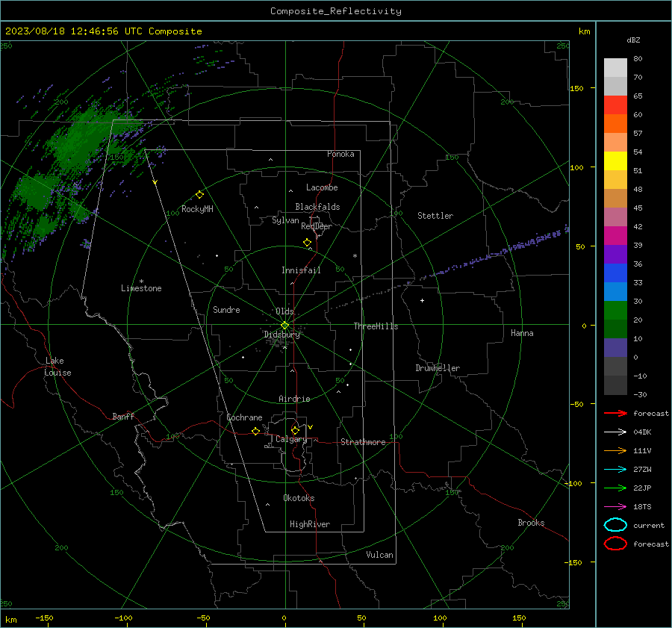Screen dimensions: 672x628
Task: Click the magenta 18TS arrow icon
Action: [x=615, y=507]
